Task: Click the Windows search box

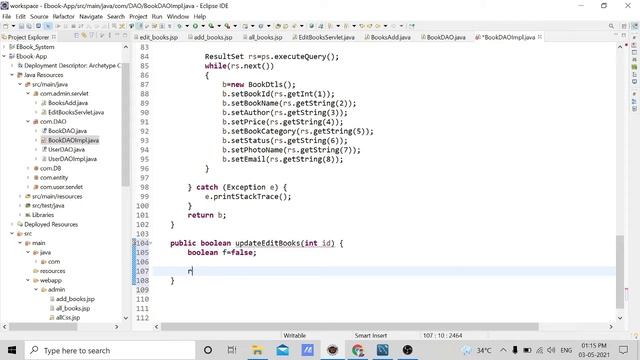Action: [110, 350]
